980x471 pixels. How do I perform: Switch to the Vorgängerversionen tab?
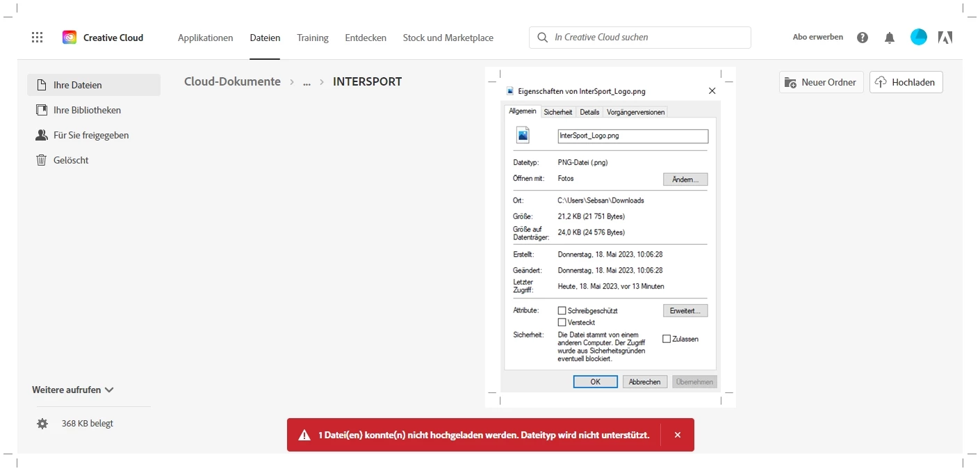(635, 112)
